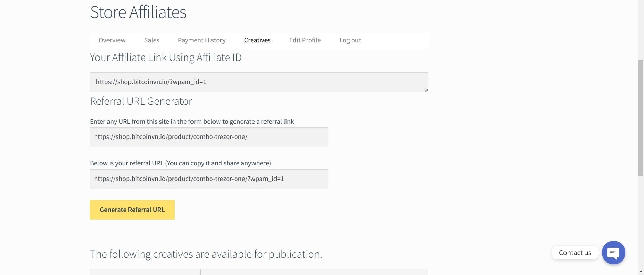Image resolution: width=644 pixels, height=275 pixels.
Task: Select the Creatives tab
Action: point(257,40)
